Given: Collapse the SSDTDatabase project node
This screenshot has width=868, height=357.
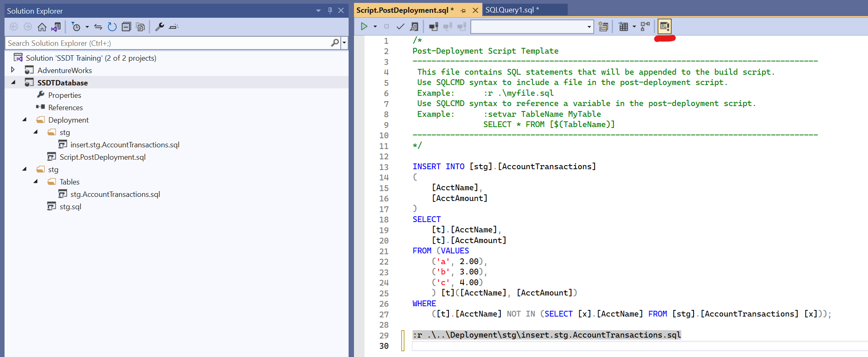Looking at the screenshot, I should (x=13, y=82).
